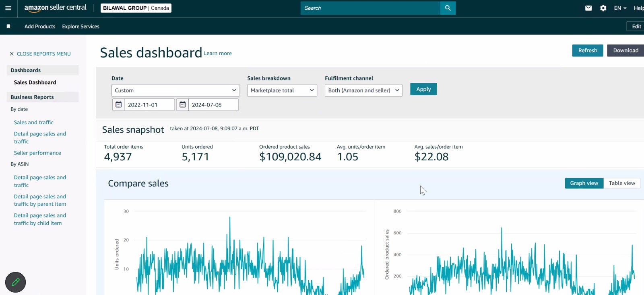Expand the Date range dropdown
This screenshot has height=295, width=644.
click(x=175, y=90)
